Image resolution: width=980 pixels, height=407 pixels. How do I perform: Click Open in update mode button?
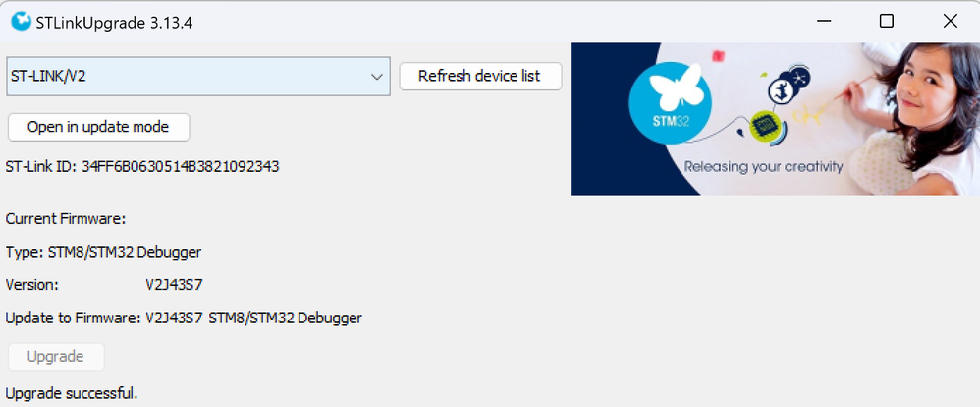[x=98, y=127]
